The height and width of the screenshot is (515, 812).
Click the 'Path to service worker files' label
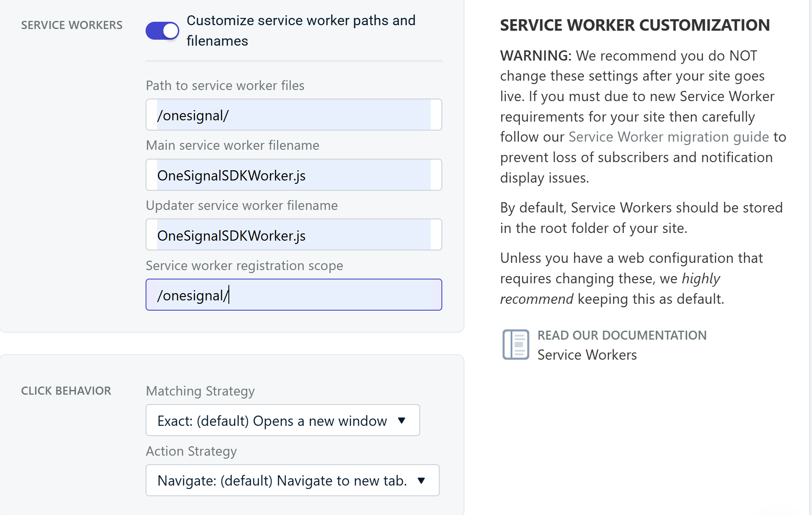pyautogui.click(x=225, y=86)
